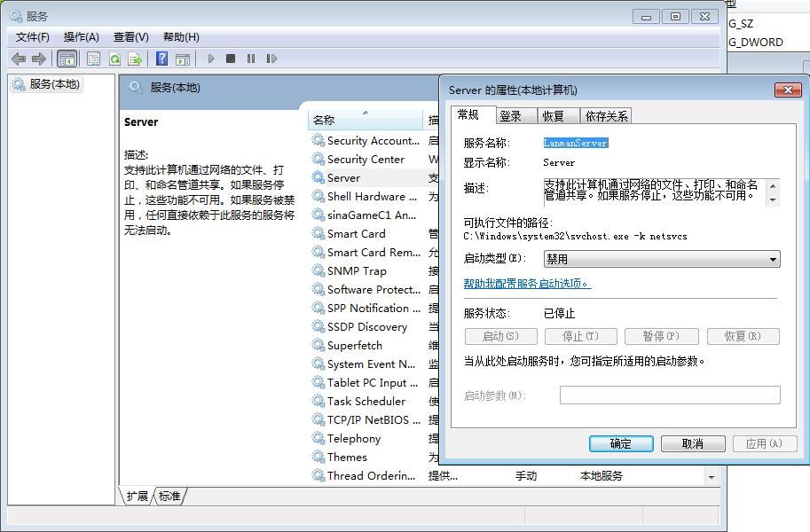Switch to the 登录 tab
Screen dimensions: 810x532
512,114
